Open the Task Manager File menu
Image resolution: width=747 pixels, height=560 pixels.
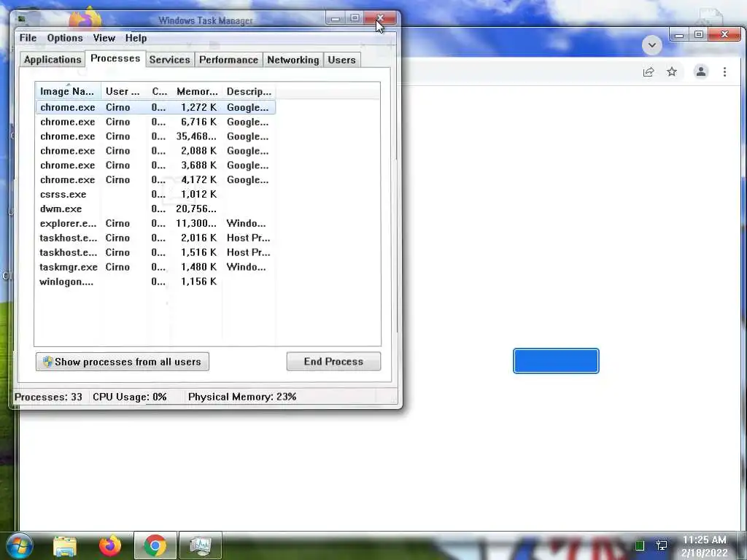[x=28, y=38]
